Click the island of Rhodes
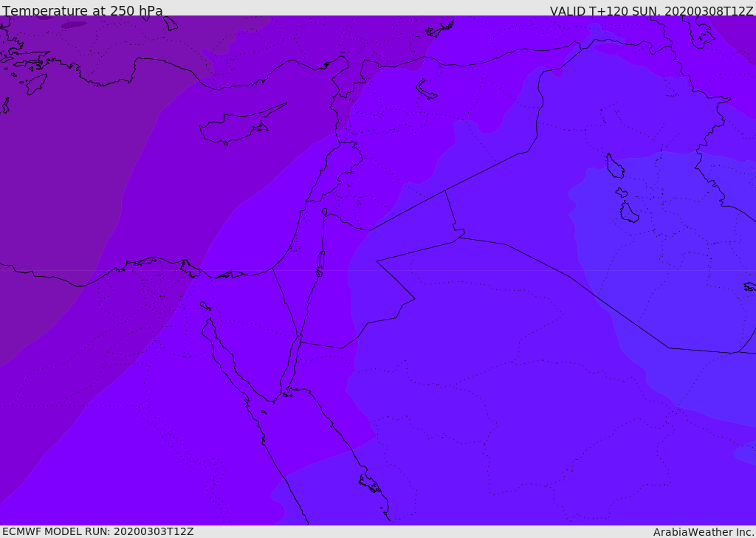Viewport: 756px width, 538px height. (x=35, y=84)
